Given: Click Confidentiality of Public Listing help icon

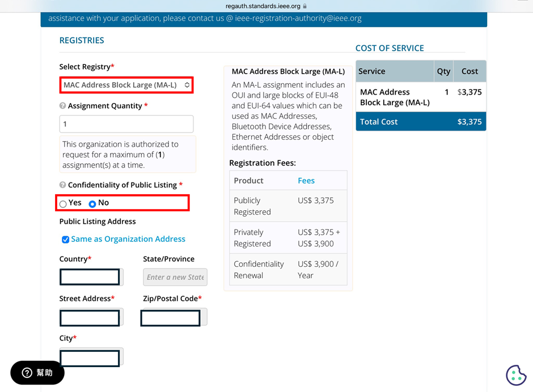Looking at the screenshot, I should tap(62, 185).
